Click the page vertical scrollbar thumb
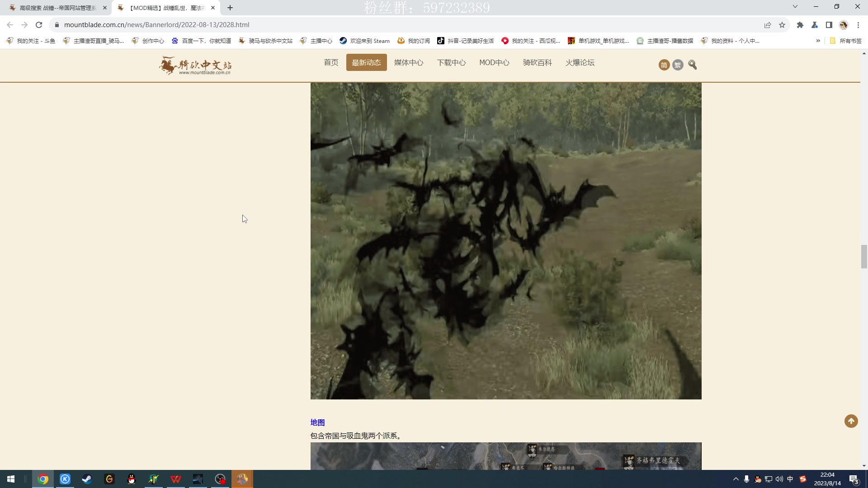The image size is (868, 488). (864, 257)
